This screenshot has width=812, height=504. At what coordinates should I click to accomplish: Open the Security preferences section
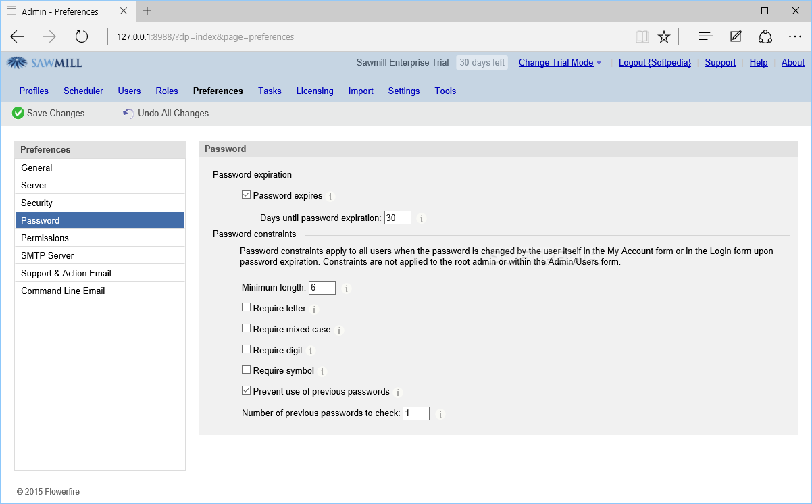click(100, 203)
